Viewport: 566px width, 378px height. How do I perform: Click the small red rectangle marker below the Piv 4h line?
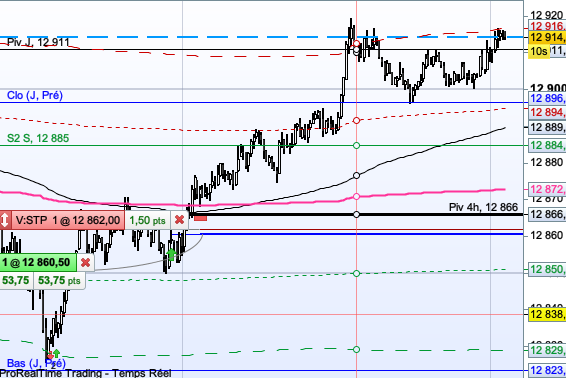tap(200, 218)
